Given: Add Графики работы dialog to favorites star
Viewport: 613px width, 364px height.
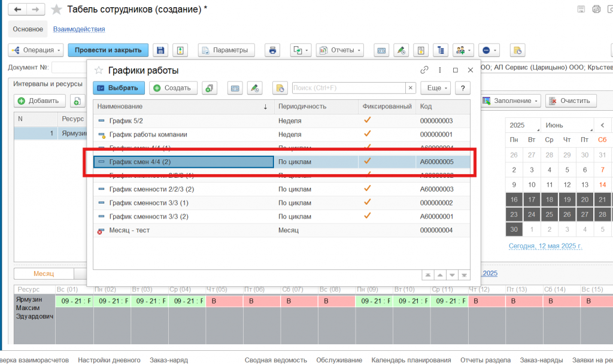Looking at the screenshot, I should click(x=99, y=70).
